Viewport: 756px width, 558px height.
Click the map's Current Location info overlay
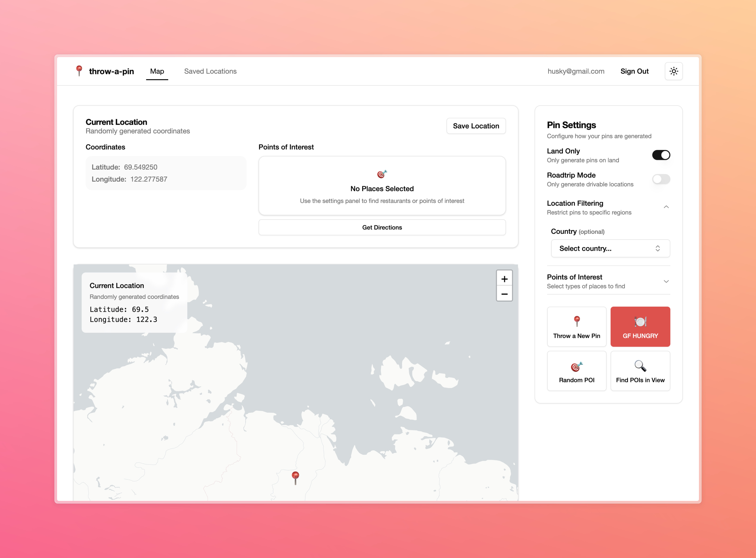tap(134, 302)
